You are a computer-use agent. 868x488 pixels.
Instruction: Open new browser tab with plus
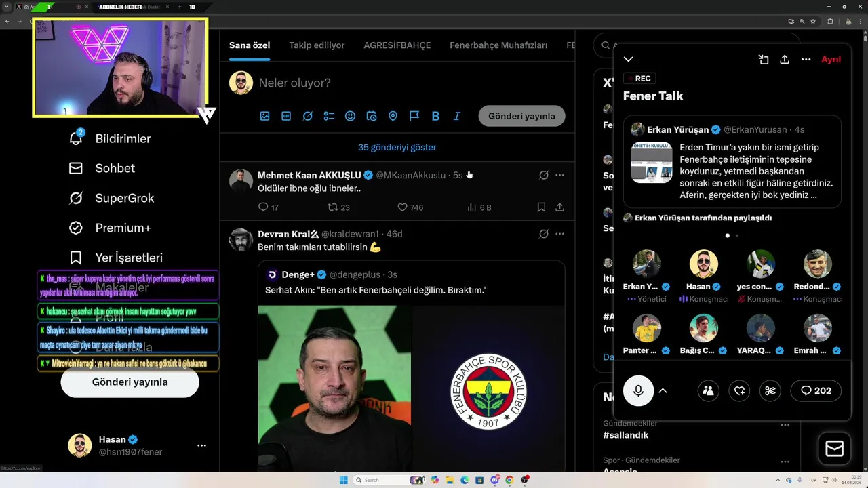[180, 7]
